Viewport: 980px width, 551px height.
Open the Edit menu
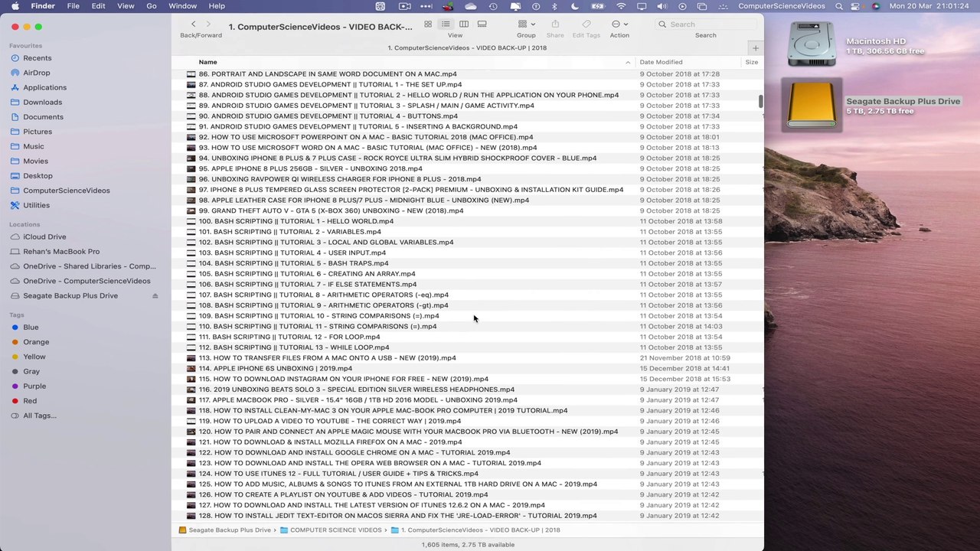(x=99, y=6)
